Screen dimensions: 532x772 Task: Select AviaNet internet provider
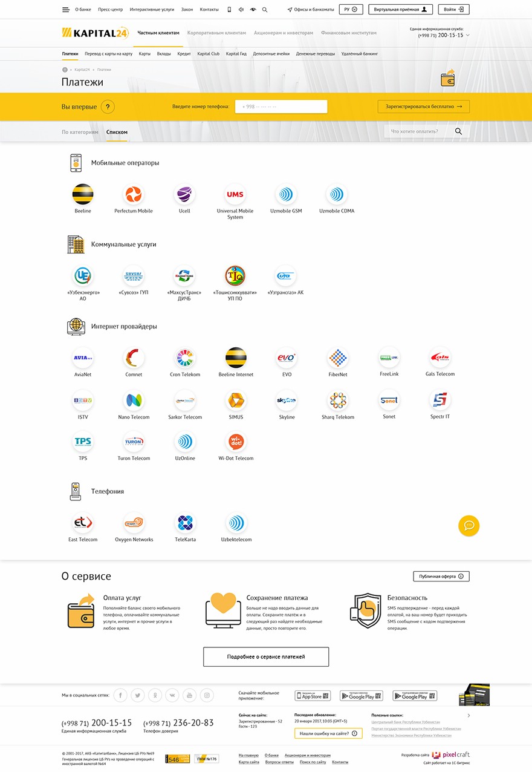click(x=83, y=358)
